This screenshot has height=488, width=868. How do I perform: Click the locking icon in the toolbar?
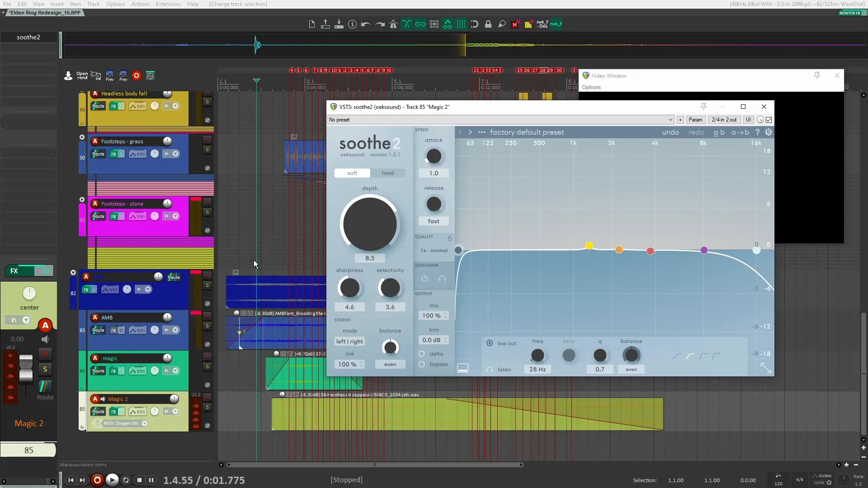coord(488,24)
